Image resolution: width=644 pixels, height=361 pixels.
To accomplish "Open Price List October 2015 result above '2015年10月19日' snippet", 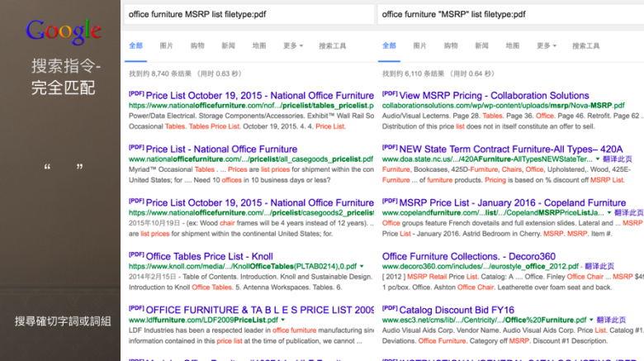I will point(259,202).
